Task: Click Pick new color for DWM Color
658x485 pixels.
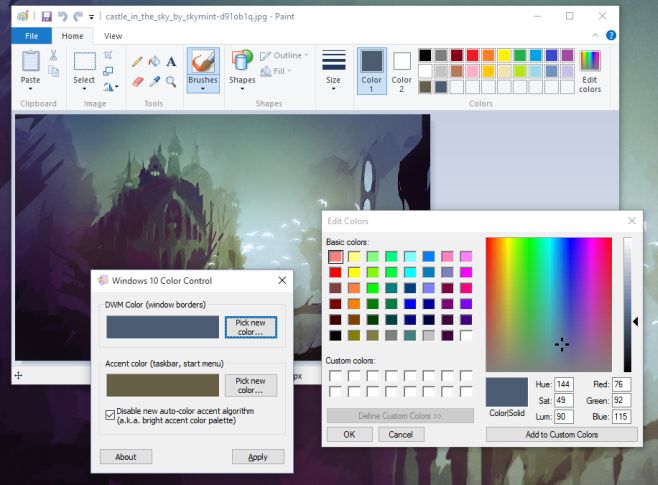Action: [x=251, y=327]
